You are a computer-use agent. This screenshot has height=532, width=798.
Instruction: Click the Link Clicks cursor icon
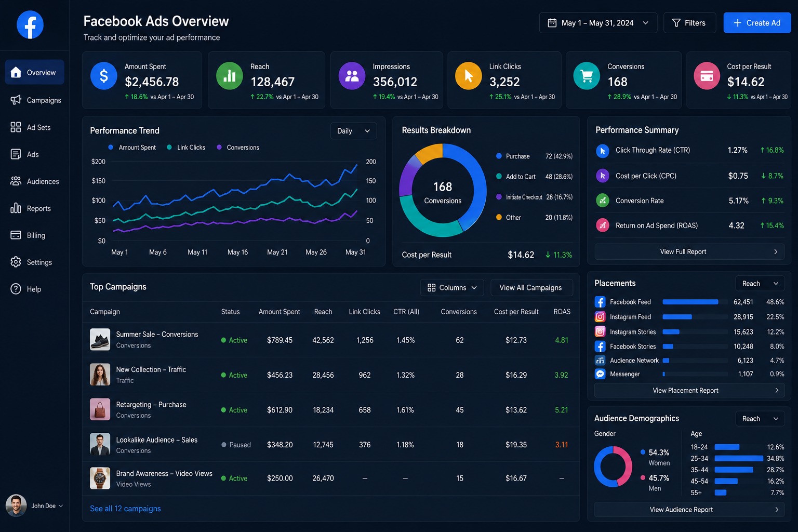(x=469, y=76)
